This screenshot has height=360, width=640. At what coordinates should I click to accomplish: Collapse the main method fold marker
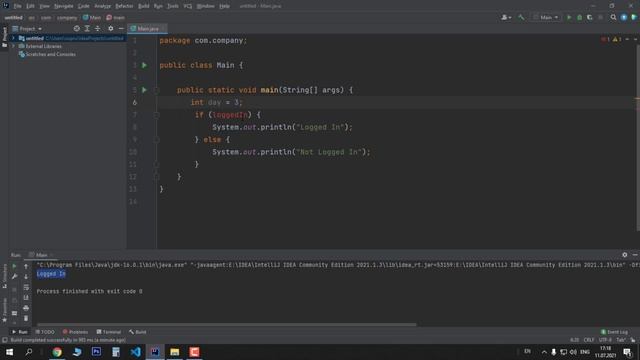tap(156, 90)
